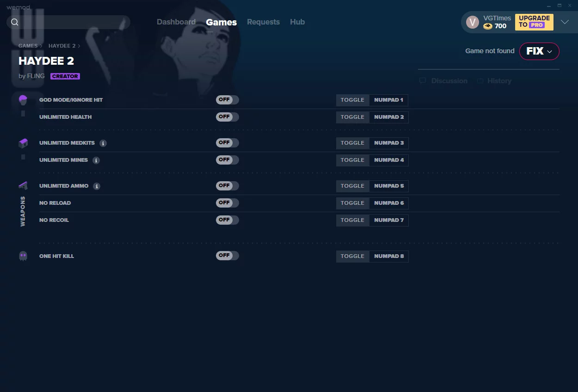
Task: Click the 'UNLIMITED HEALTH' cheat label
Action: (x=66, y=117)
